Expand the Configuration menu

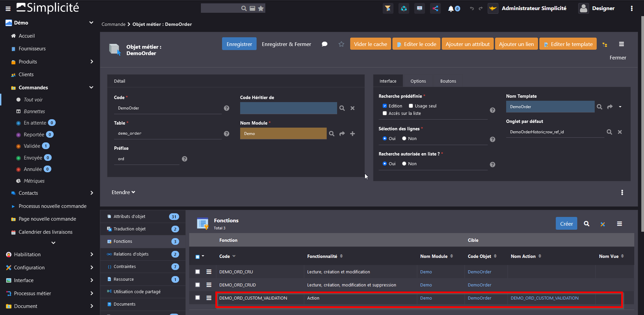coord(92,267)
